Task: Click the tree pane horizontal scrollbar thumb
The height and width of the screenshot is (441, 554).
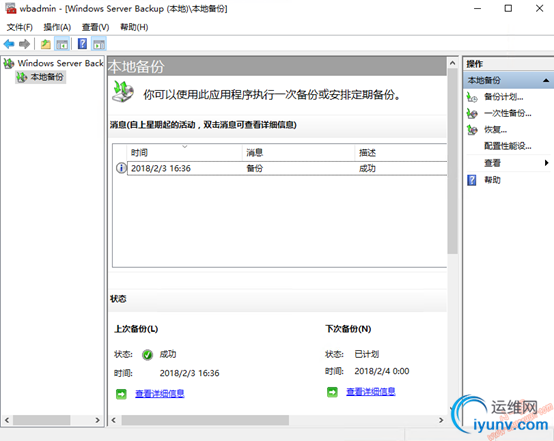Action: point(41,420)
